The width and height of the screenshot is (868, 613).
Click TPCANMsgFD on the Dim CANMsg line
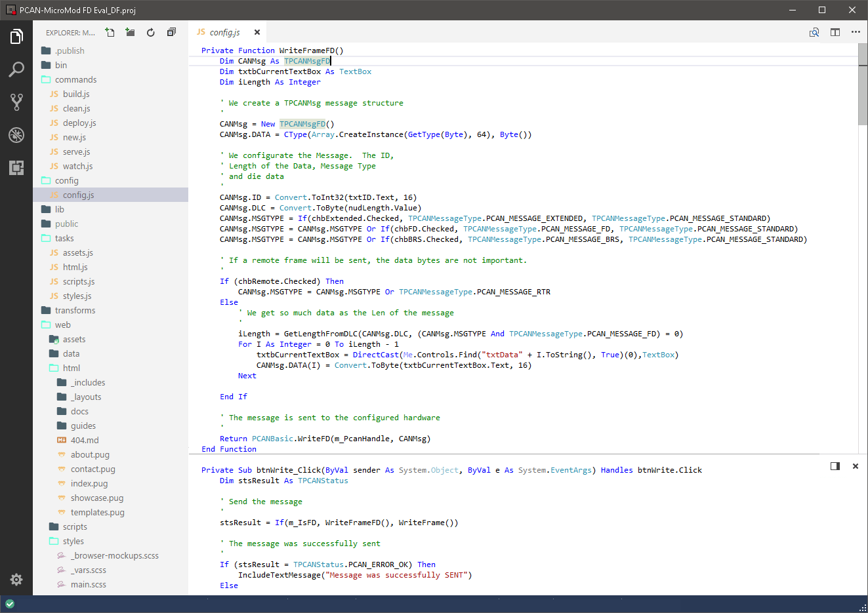pyautogui.click(x=307, y=61)
